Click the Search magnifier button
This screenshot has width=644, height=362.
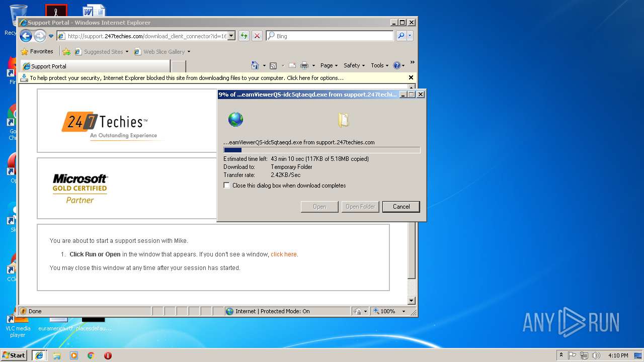click(x=401, y=36)
